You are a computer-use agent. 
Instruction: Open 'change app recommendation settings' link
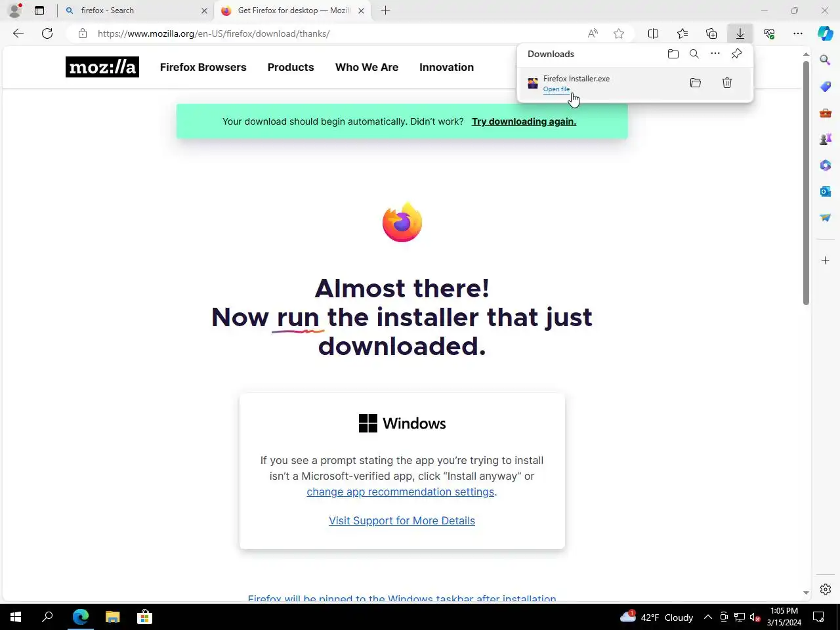click(400, 492)
